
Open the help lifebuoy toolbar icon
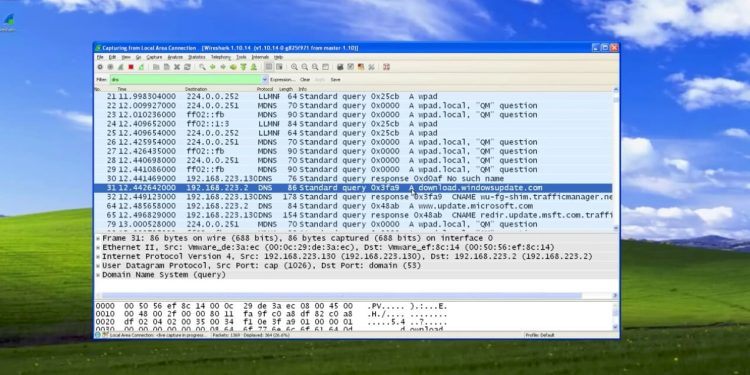click(386, 67)
